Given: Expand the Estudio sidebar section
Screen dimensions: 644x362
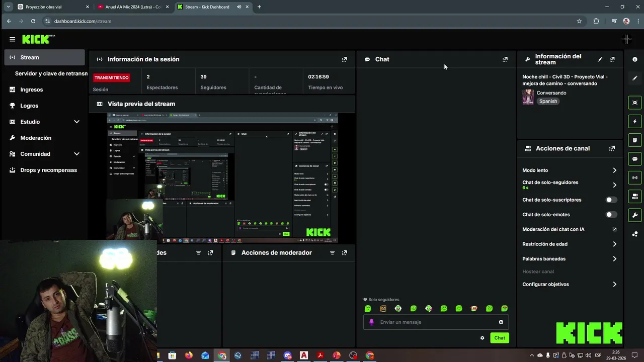Looking at the screenshot, I should click(x=76, y=122).
